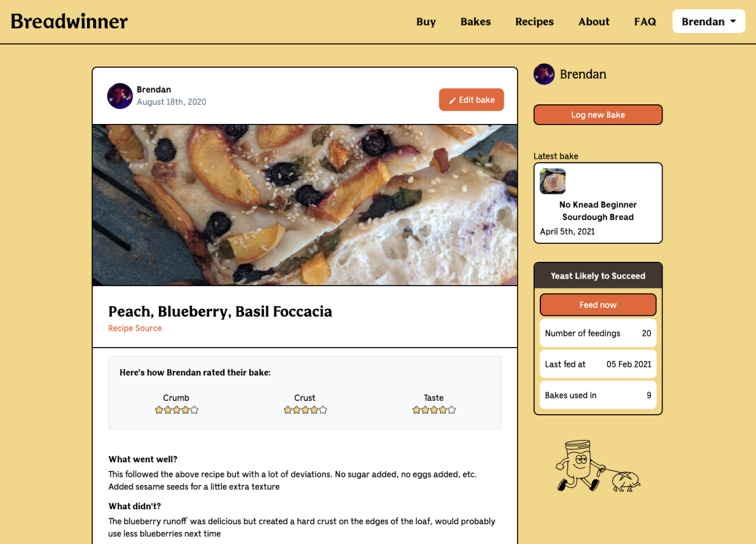The height and width of the screenshot is (544, 756).
Task: Click the third Taste rating star
Action: [x=434, y=410]
